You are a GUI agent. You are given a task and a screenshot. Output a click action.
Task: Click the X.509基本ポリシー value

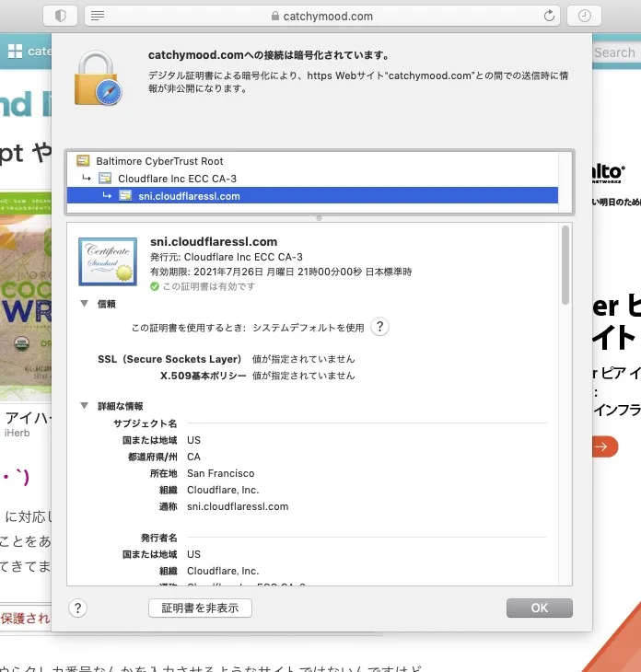(x=304, y=376)
